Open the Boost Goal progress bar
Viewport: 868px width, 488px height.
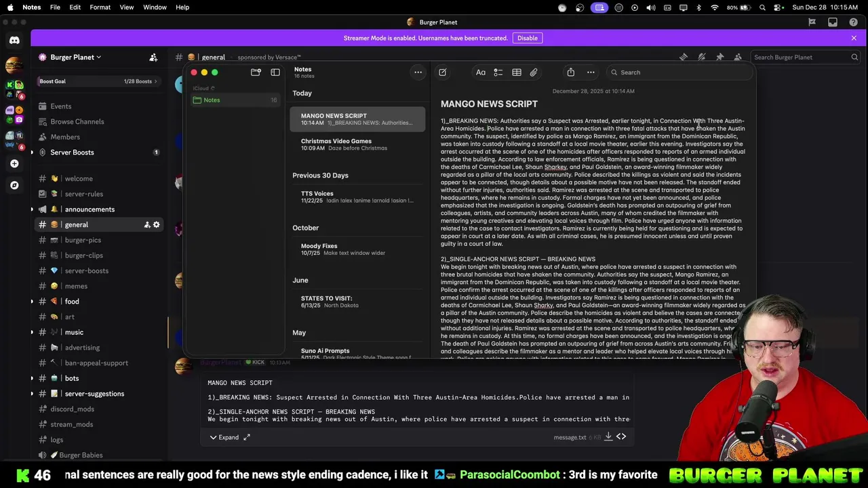pyautogui.click(x=99, y=81)
